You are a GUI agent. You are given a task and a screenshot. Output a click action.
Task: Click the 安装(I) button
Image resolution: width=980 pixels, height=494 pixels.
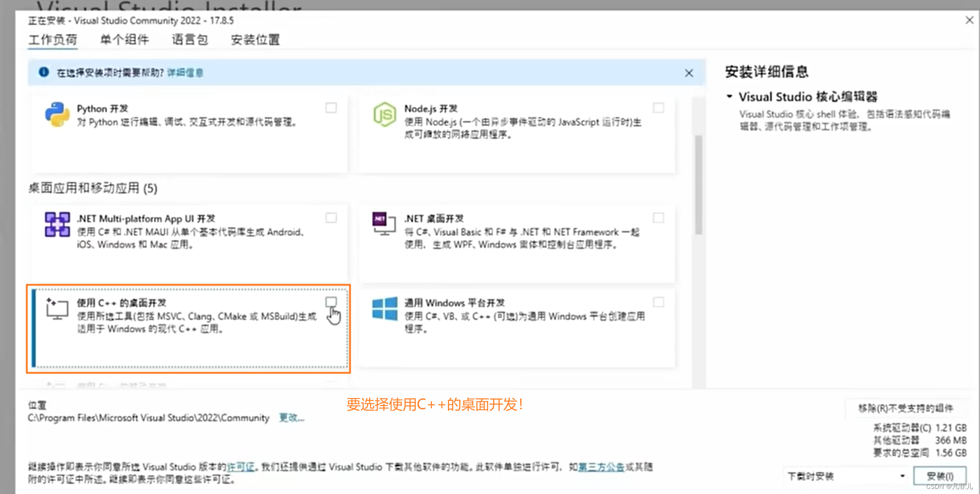click(x=940, y=476)
